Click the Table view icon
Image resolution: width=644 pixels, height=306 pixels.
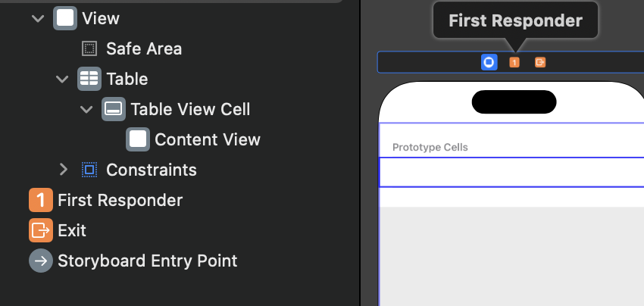89,79
